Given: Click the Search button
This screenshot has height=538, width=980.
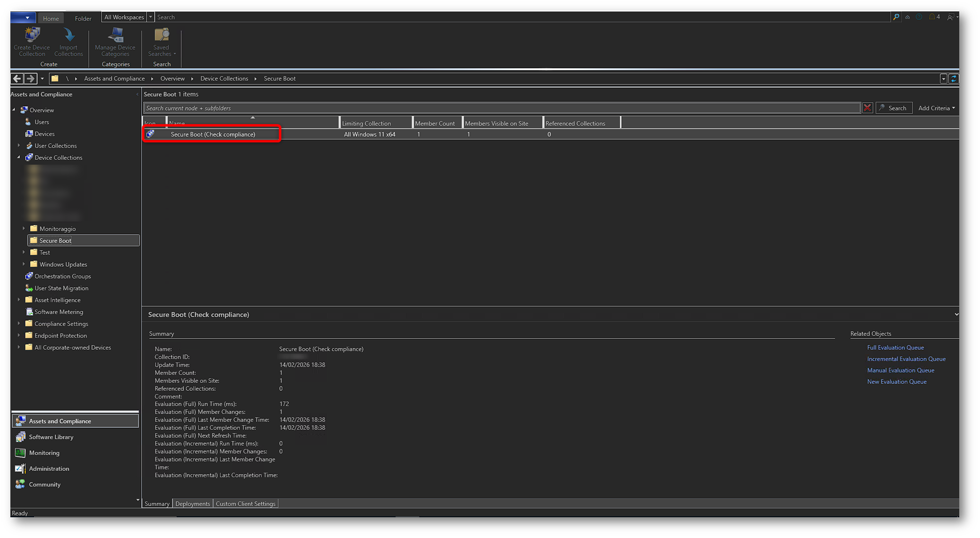Looking at the screenshot, I should (894, 108).
